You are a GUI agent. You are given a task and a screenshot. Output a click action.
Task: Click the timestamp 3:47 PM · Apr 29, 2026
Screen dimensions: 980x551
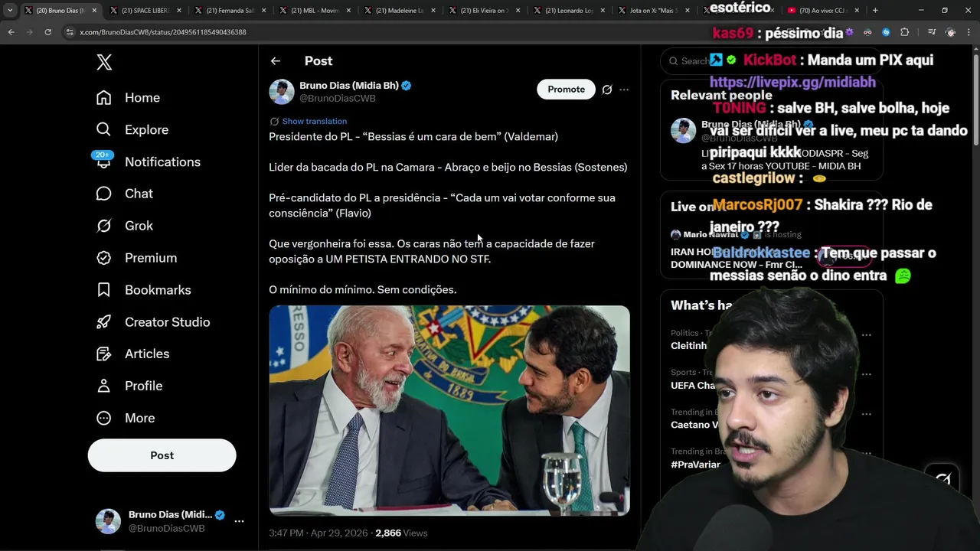coord(318,533)
